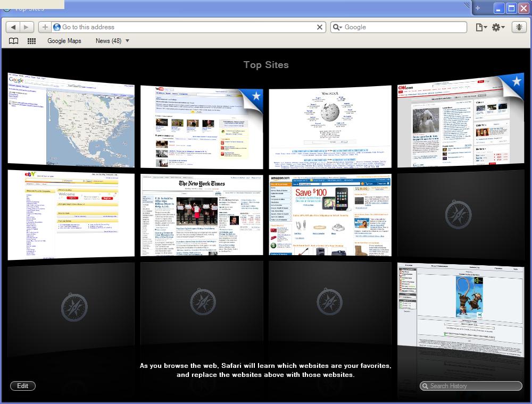Open a new tab with plus button
Viewport: 532px width, 404px height.
(x=478, y=8)
